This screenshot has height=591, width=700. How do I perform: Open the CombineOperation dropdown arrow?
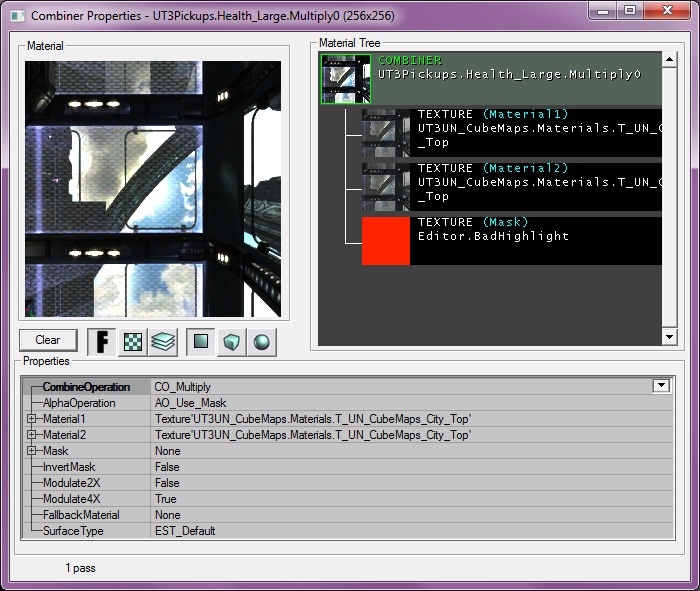pos(660,386)
